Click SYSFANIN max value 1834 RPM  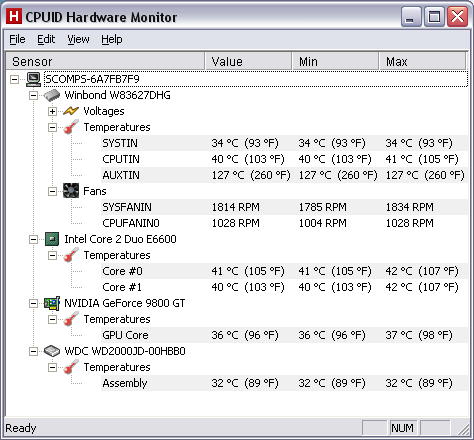pos(410,207)
